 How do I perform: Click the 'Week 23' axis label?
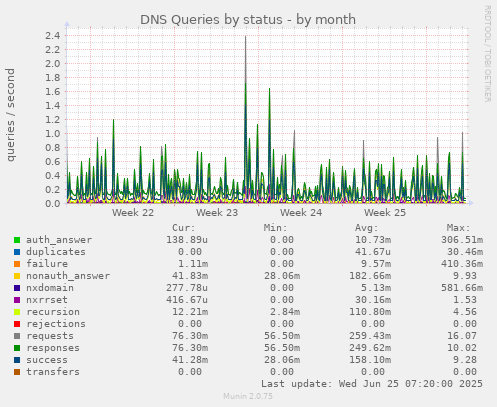point(217,213)
